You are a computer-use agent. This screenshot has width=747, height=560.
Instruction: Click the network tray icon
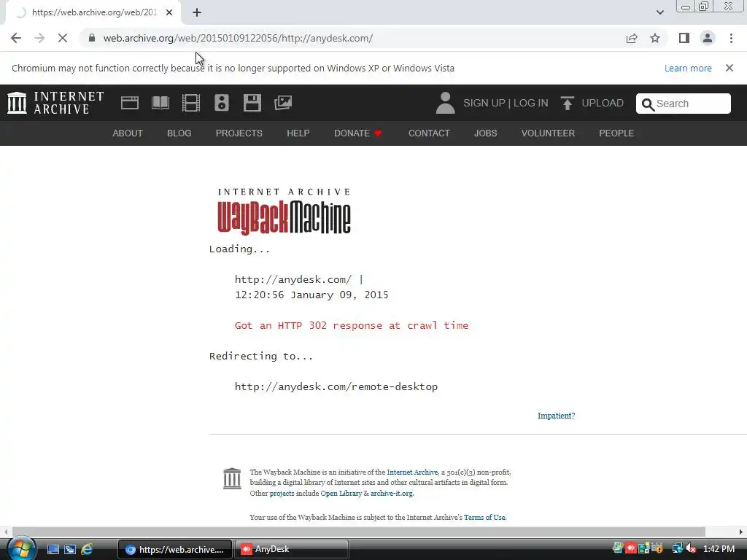(677, 549)
